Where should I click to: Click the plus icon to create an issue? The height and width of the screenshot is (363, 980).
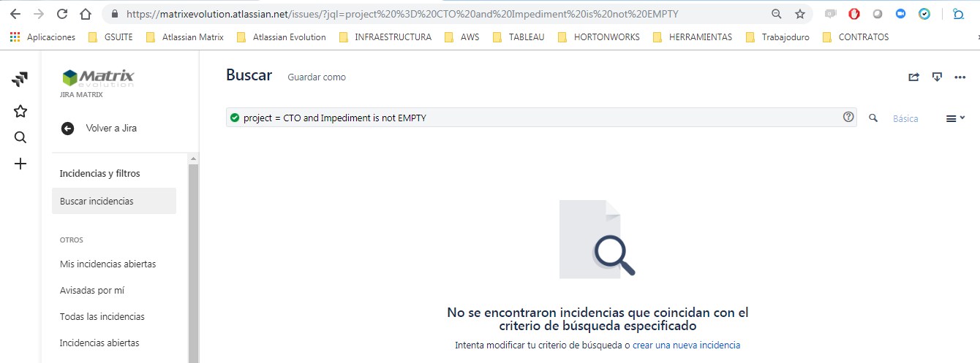[20, 164]
